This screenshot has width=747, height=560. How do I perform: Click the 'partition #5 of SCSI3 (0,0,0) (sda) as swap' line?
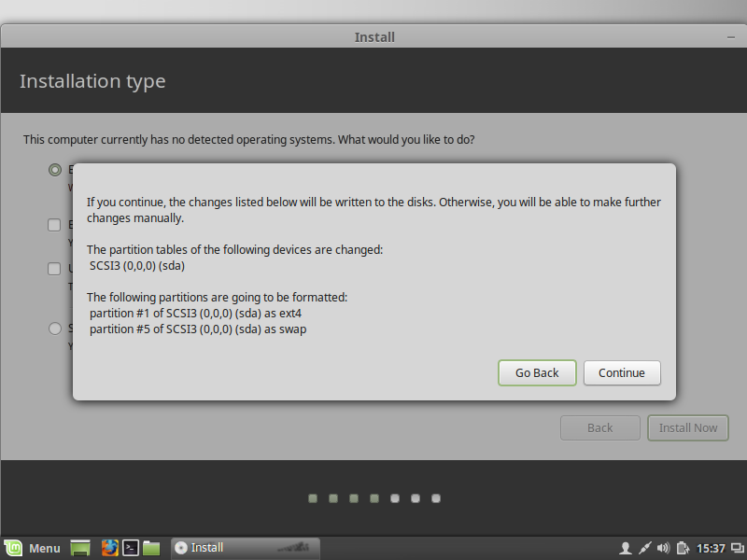[x=198, y=329]
